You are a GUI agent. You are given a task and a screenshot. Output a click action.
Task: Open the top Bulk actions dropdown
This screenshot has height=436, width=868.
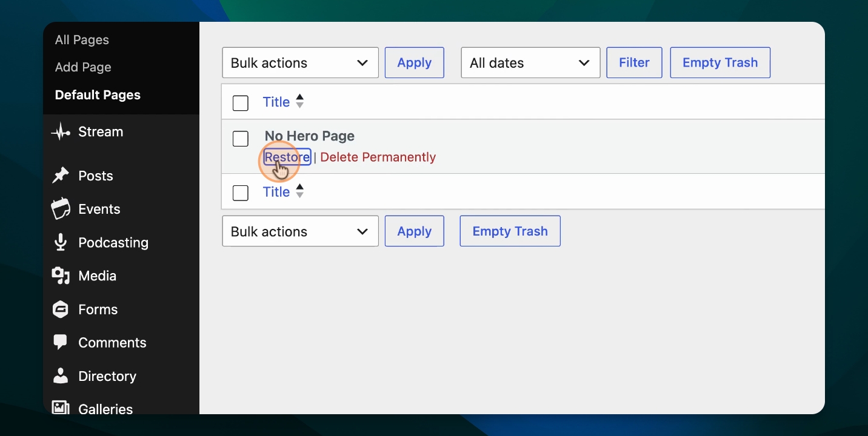(301, 63)
